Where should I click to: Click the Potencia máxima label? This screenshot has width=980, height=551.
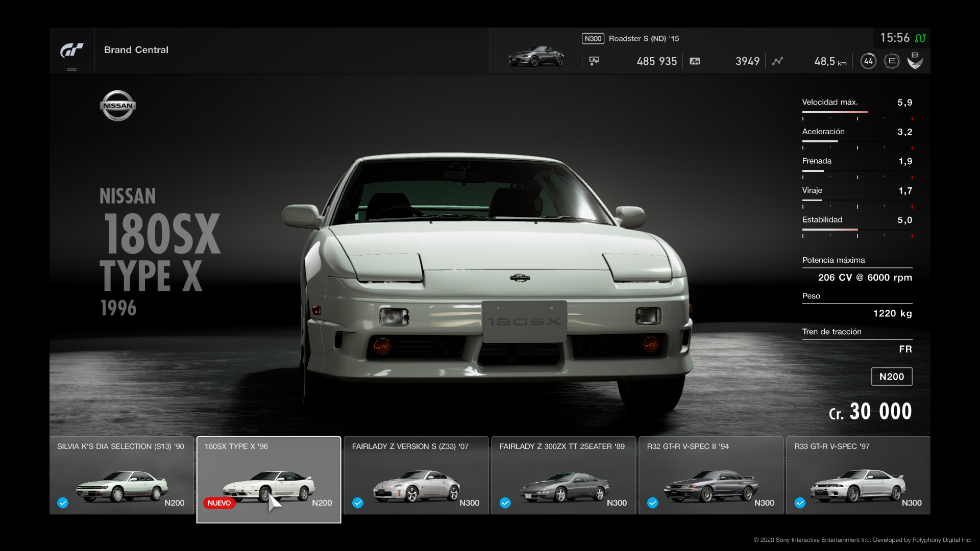pyautogui.click(x=834, y=260)
